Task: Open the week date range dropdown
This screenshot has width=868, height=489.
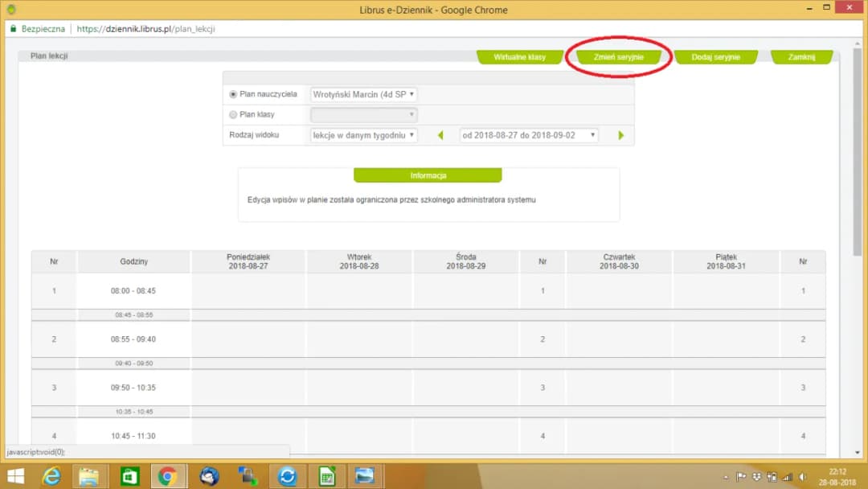Action: [529, 135]
